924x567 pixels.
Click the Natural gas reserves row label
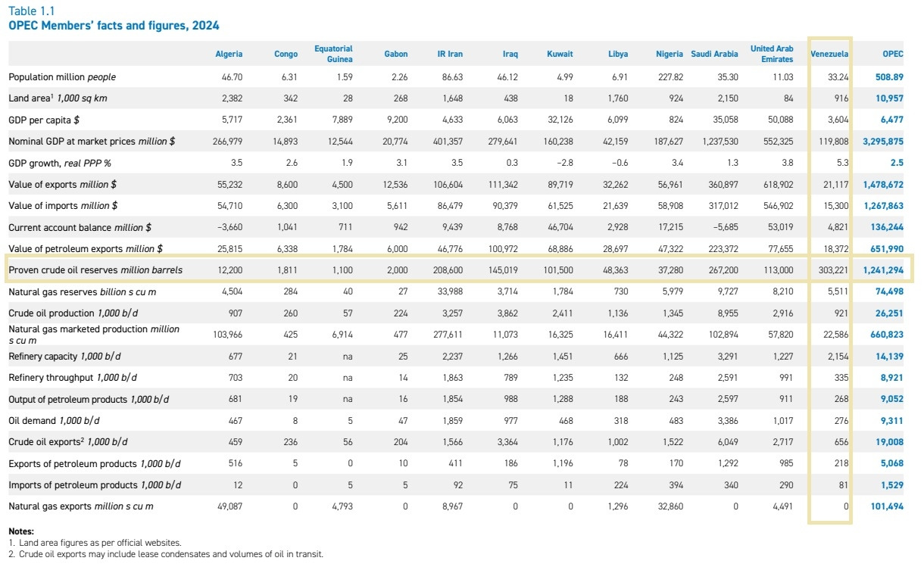[83, 291]
